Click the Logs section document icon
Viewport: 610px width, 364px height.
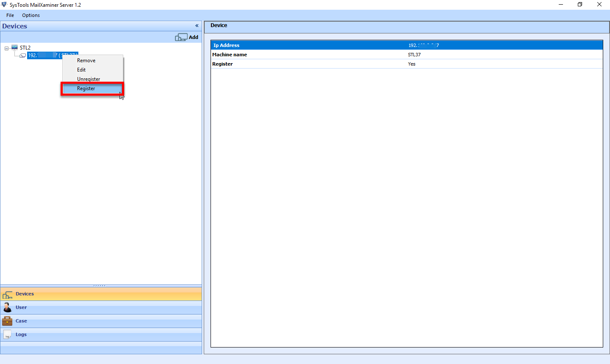[7, 334]
